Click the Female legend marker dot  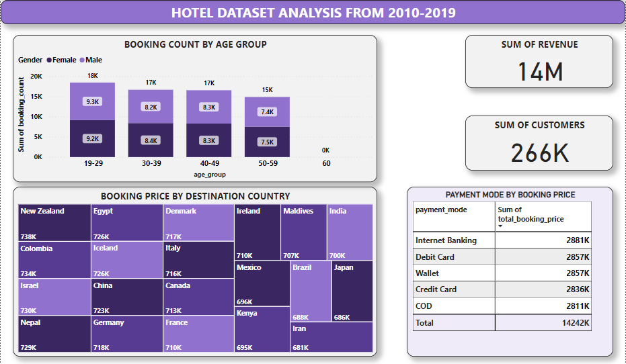(48, 60)
